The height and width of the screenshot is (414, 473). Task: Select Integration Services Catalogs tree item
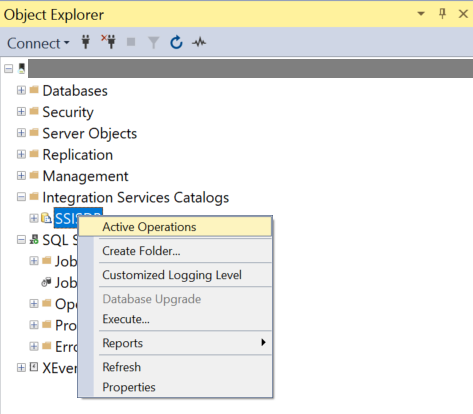tap(136, 197)
